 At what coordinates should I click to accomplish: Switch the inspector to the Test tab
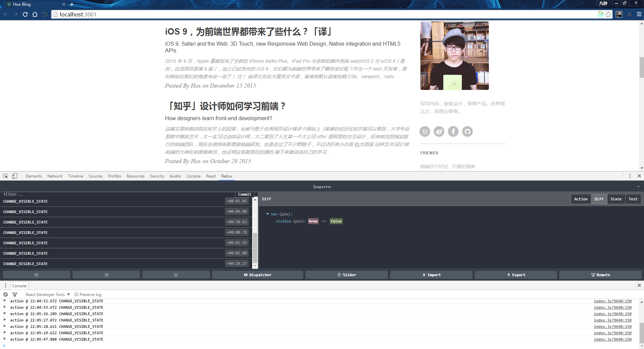point(633,199)
